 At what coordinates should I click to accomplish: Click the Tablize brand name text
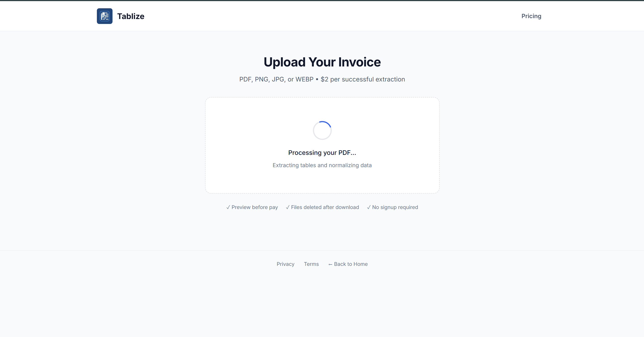coord(131,16)
